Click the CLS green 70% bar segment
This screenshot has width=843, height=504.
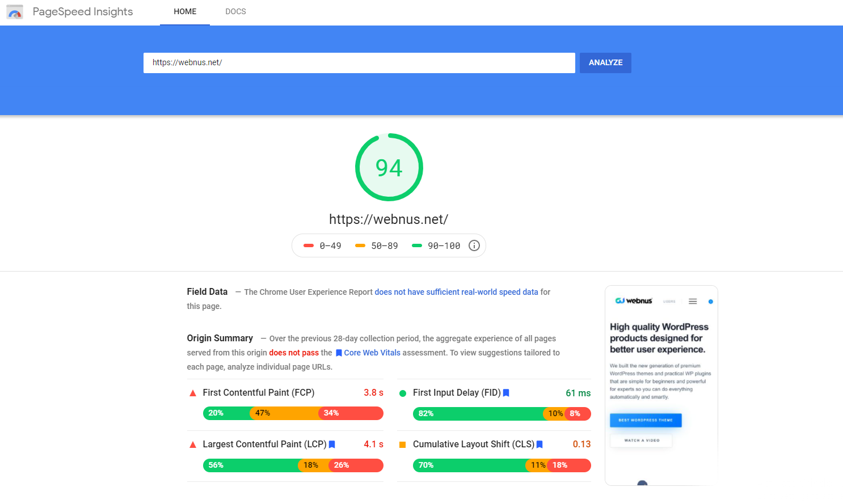tap(469, 465)
